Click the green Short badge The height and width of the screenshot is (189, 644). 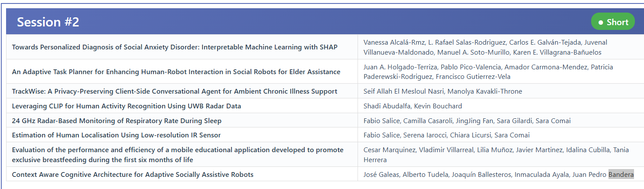[613, 22]
